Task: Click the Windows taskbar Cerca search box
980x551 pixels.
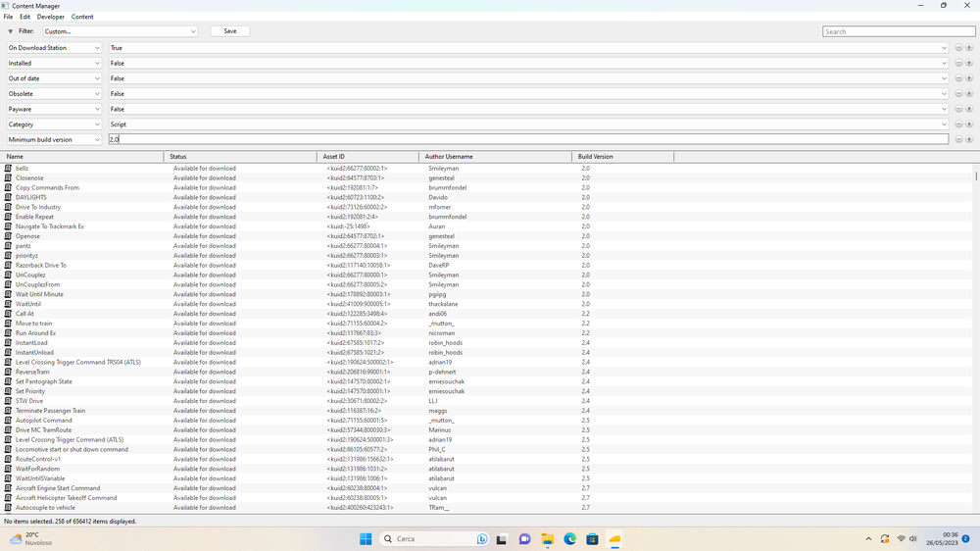Action: (x=434, y=539)
